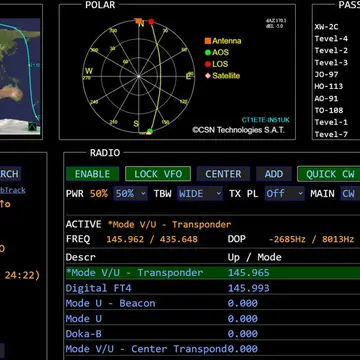This screenshot has width=360, height=360.
Task: Click the CT1ETE-IN51UK callsign label
Action: point(265,120)
